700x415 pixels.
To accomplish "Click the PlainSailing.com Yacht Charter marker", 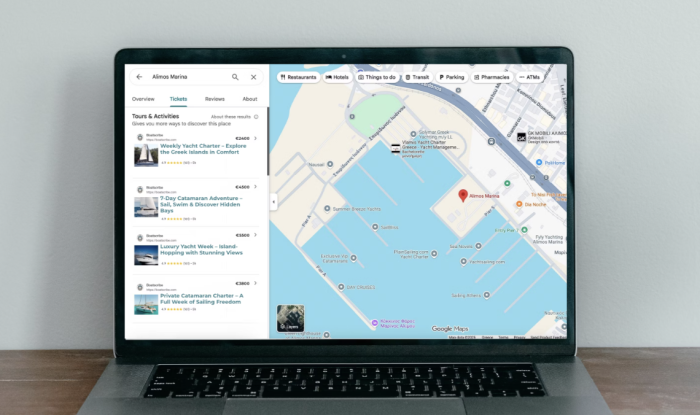I will [434, 253].
